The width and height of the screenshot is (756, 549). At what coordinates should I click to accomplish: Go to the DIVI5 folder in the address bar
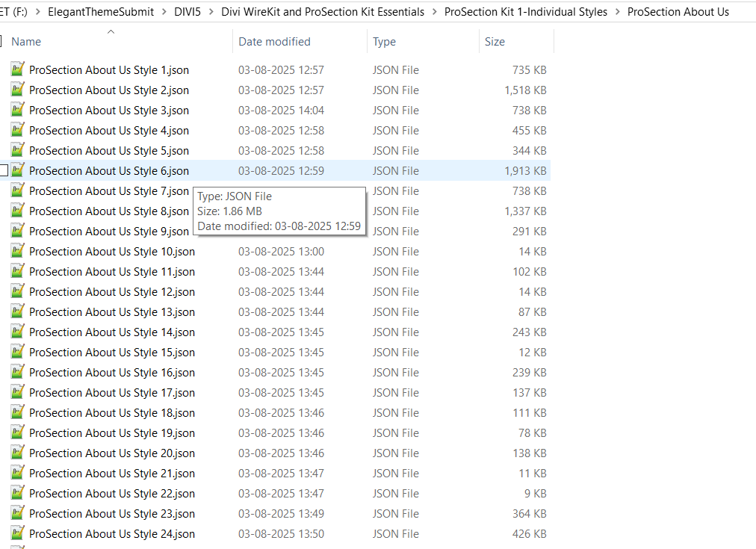click(x=188, y=11)
